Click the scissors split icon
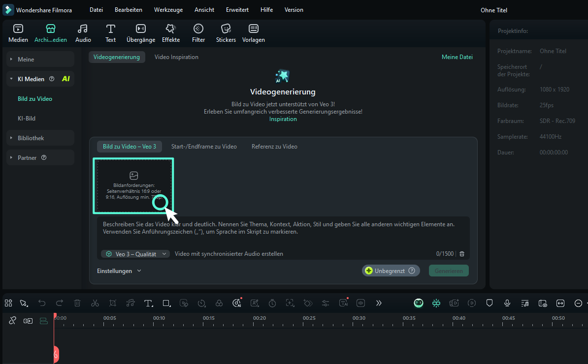Viewport: 588px width, 364px height. [x=95, y=303]
